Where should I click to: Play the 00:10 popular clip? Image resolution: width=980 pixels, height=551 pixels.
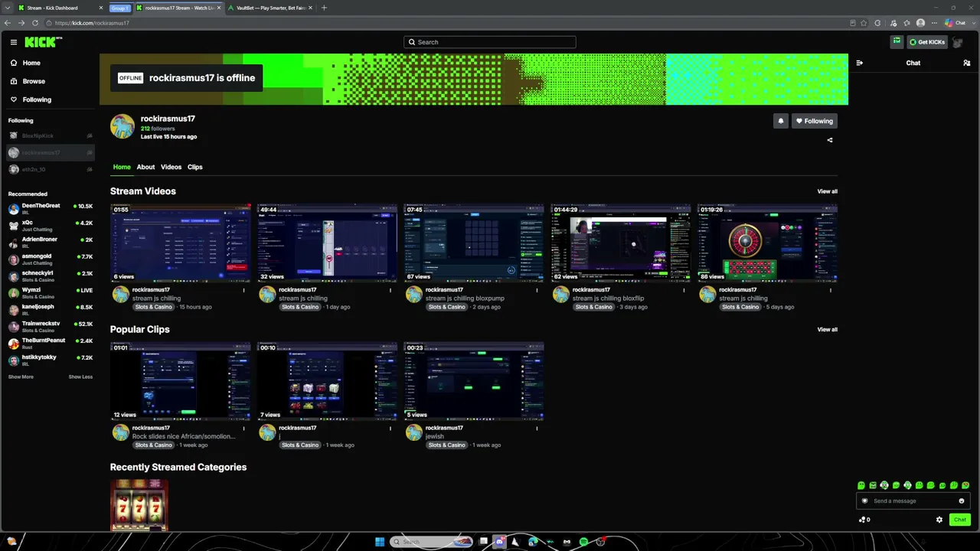pos(327,381)
